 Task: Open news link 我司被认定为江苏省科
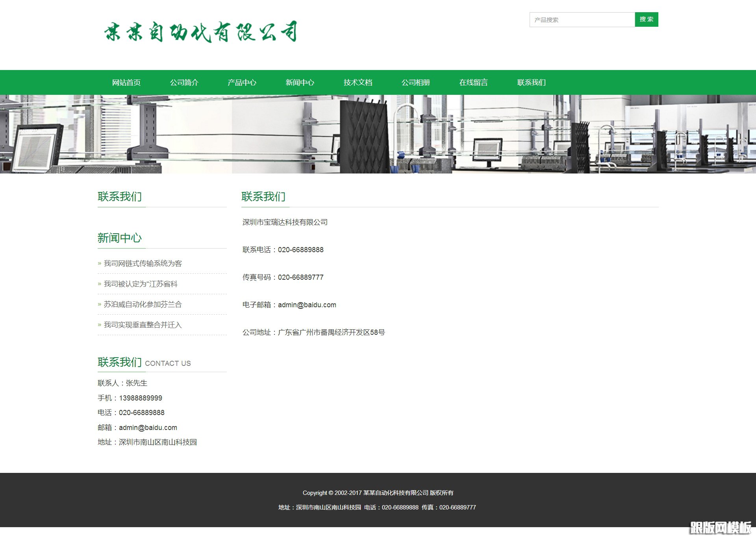tap(141, 284)
